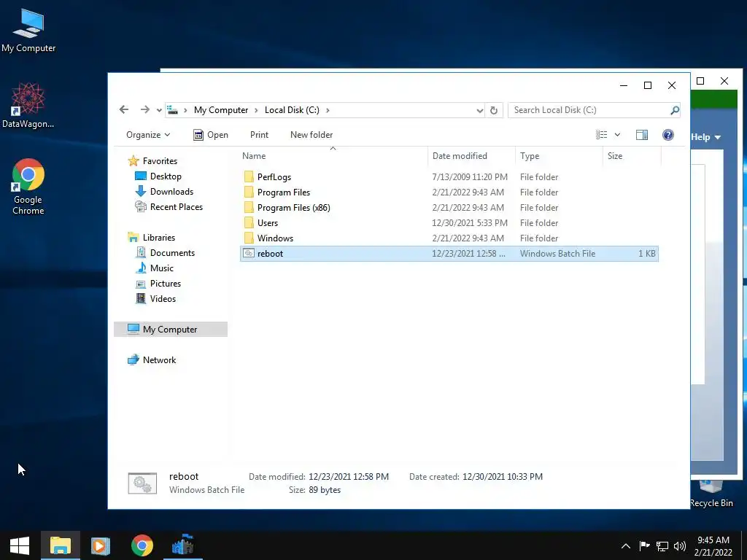Open the taskbar clock and date
The width and height of the screenshot is (747, 560).
[713, 546]
